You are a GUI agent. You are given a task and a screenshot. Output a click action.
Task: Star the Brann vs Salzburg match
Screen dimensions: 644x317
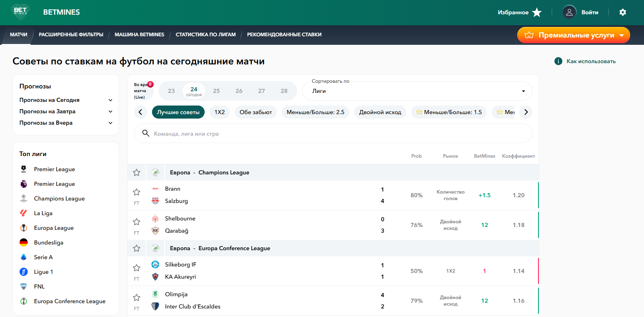[137, 192]
